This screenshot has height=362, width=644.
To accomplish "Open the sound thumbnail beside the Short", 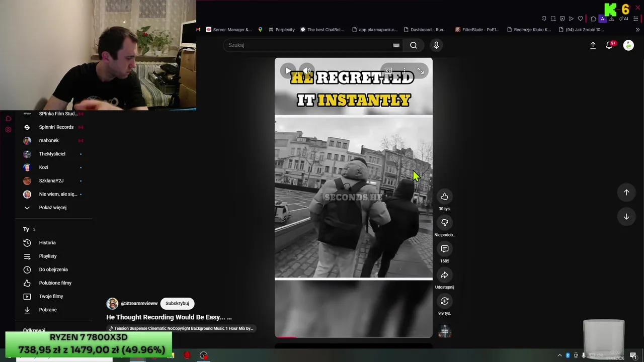I will (444, 331).
